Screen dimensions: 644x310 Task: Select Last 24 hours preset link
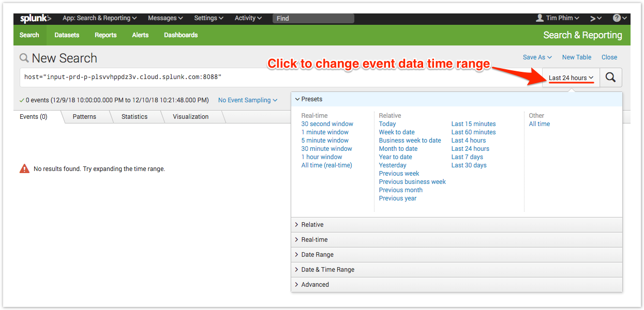point(470,149)
